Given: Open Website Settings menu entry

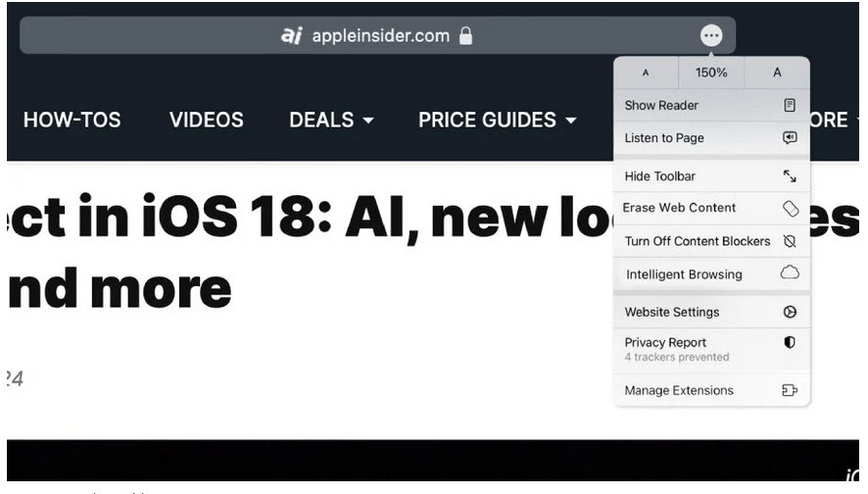Looking at the screenshot, I should 711,312.
